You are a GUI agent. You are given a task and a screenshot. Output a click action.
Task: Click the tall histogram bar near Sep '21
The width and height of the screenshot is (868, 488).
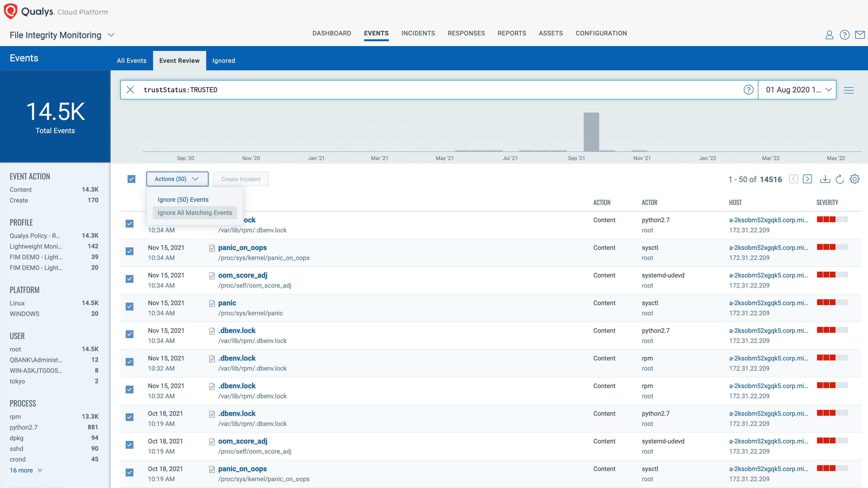pyautogui.click(x=591, y=132)
